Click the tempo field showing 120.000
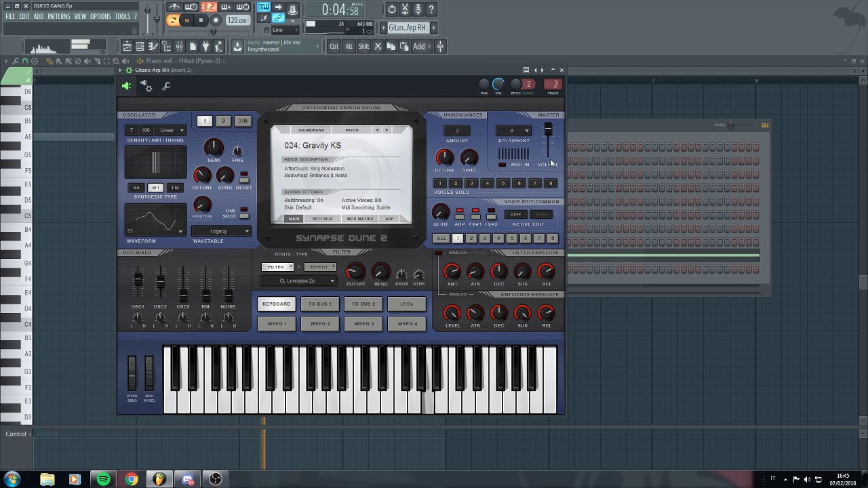Image resolution: width=868 pixels, height=488 pixels. [x=238, y=20]
